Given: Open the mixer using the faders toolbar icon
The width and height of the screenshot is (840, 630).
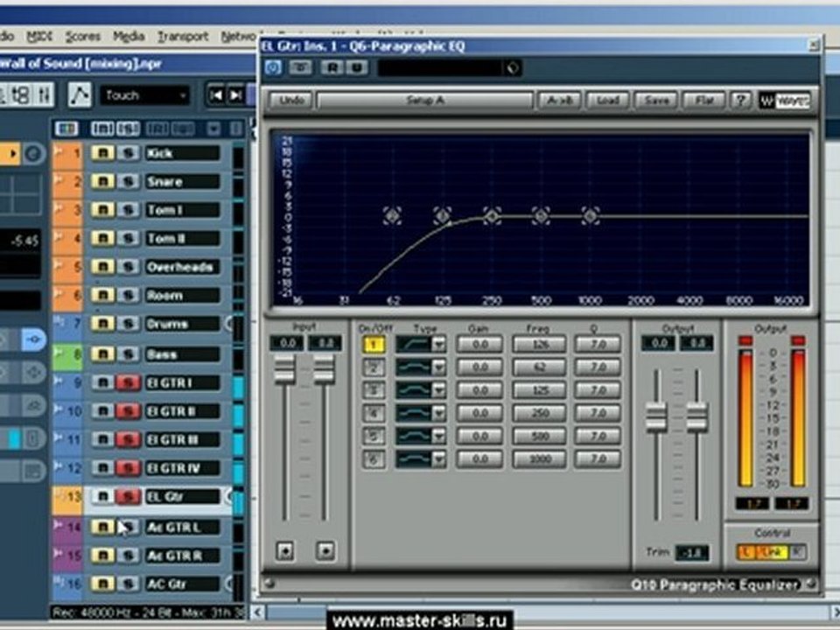Looking at the screenshot, I should [45, 95].
